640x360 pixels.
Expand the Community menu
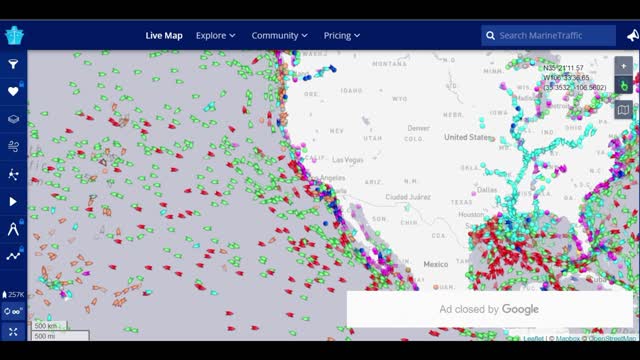point(280,36)
